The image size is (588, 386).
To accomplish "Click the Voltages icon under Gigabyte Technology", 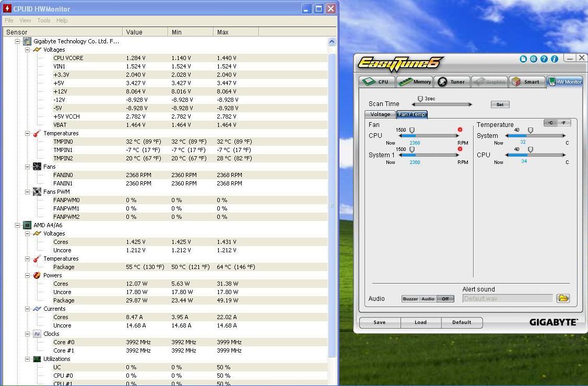I will click(x=37, y=50).
